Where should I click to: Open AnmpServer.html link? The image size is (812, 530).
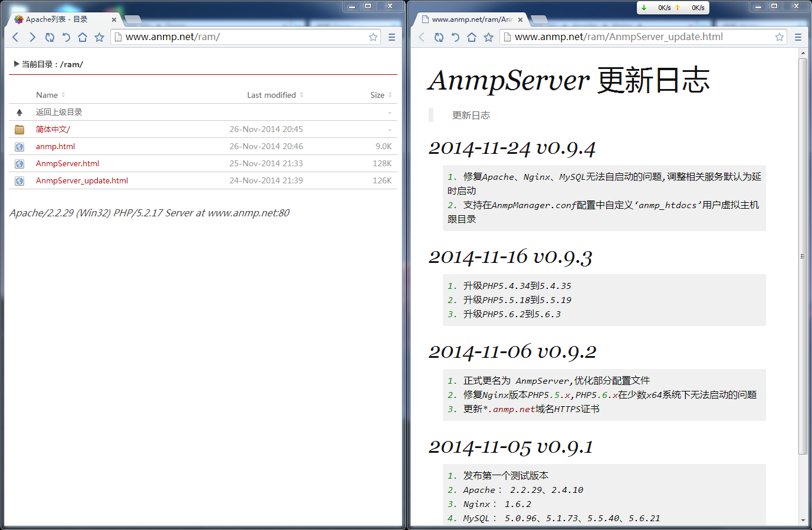click(x=67, y=163)
